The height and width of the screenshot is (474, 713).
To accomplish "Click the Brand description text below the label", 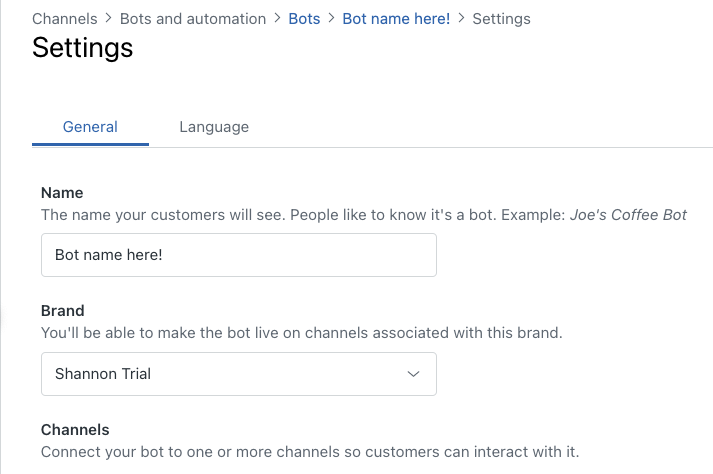I will click(301, 333).
